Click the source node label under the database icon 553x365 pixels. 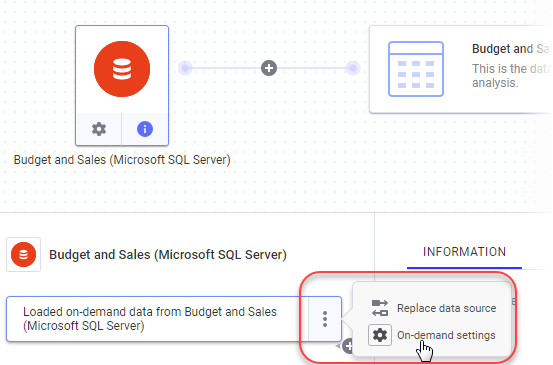point(122,160)
